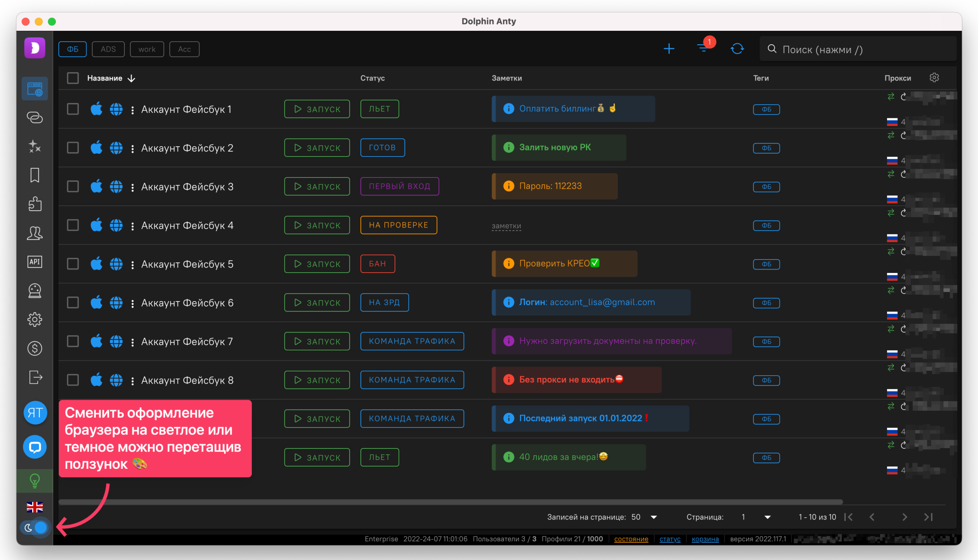The height and width of the screenshot is (560, 978).
Task: Open the stars automation sidebar icon
Action: click(35, 146)
